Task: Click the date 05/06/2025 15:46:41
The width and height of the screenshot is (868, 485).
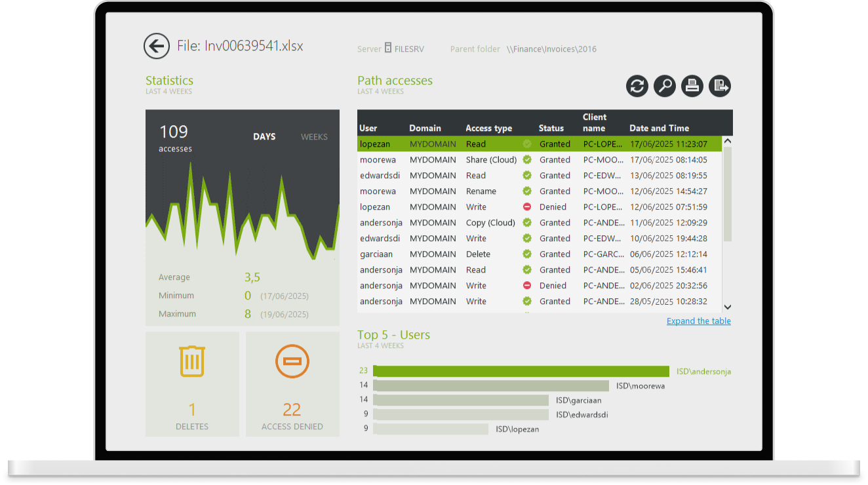Action: [x=668, y=270]
